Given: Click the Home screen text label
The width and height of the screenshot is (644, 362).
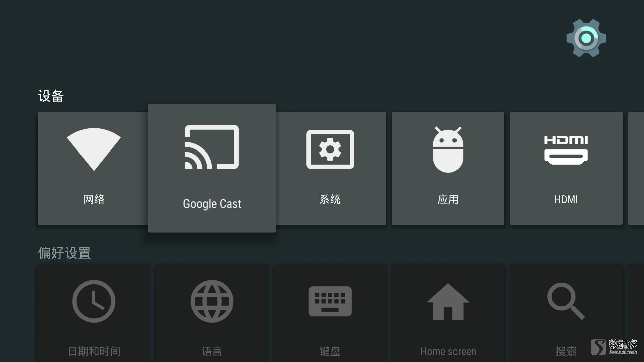Looking at the screenshot, I should (448, 351).
